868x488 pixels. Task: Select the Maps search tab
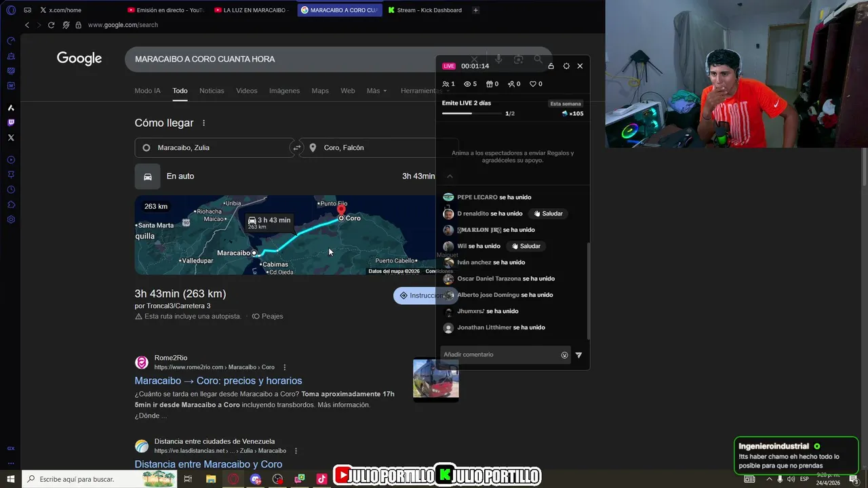tap(320, 91)
